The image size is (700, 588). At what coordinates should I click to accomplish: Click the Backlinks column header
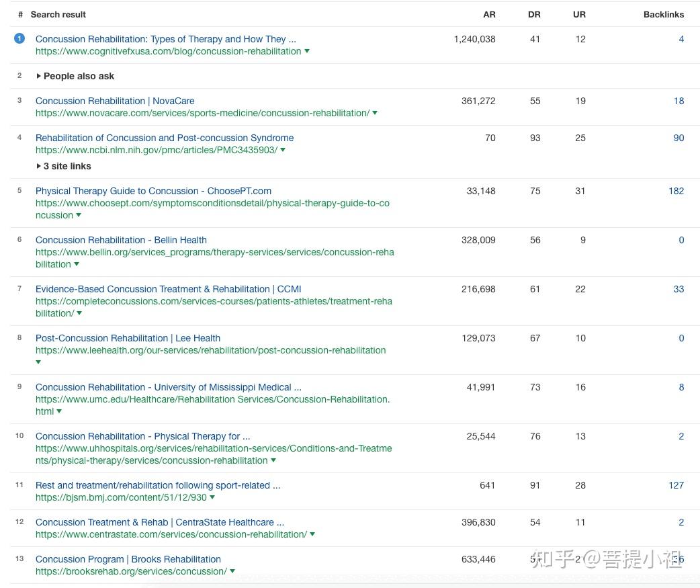click(x=664, y=15)
